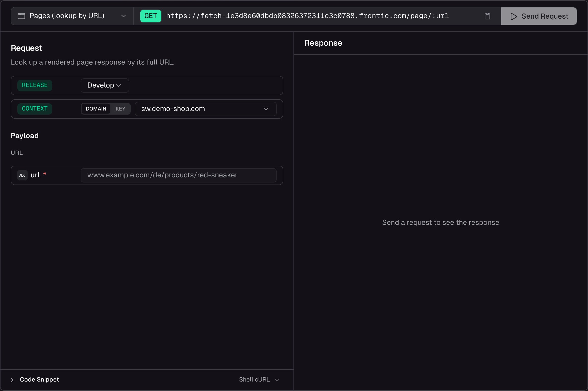The width and height of the screenshot is (588, 391).
Task: Open the Develop release dropdown
Action: [x=105, y=85]
